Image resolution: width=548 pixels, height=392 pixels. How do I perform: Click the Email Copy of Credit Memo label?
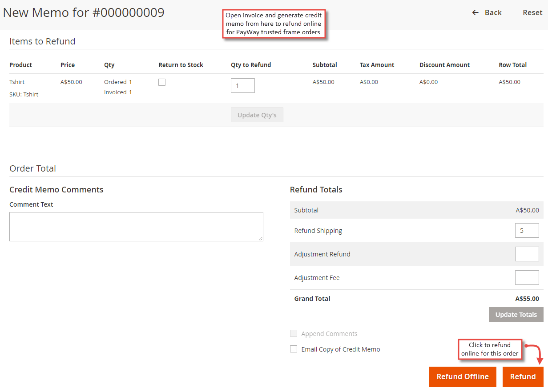[x=341, y=349]
